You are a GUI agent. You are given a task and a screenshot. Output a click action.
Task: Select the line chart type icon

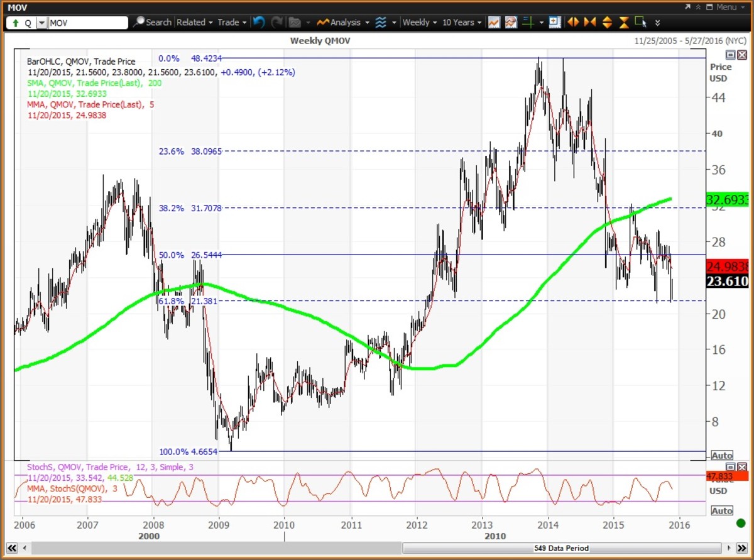coord(494,22)
